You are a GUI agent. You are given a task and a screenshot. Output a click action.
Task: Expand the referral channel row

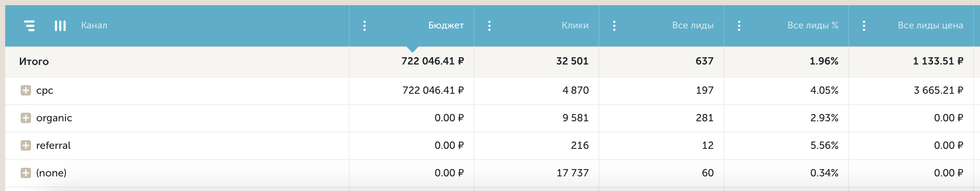click(x=26, y=145)
